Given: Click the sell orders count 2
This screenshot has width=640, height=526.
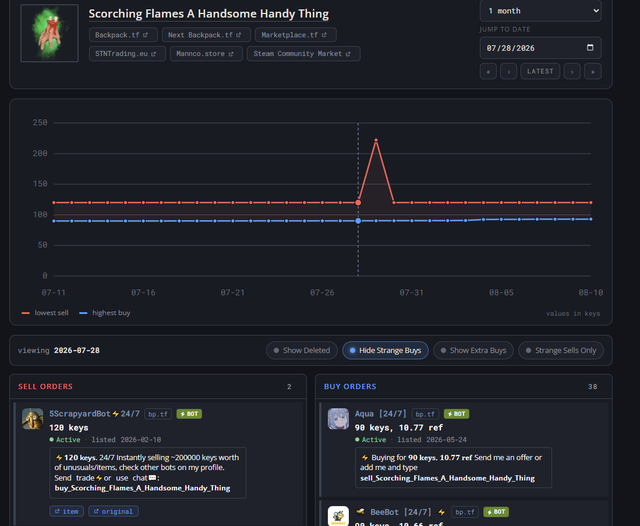Looking at the screenshot, I should point(289,386).
